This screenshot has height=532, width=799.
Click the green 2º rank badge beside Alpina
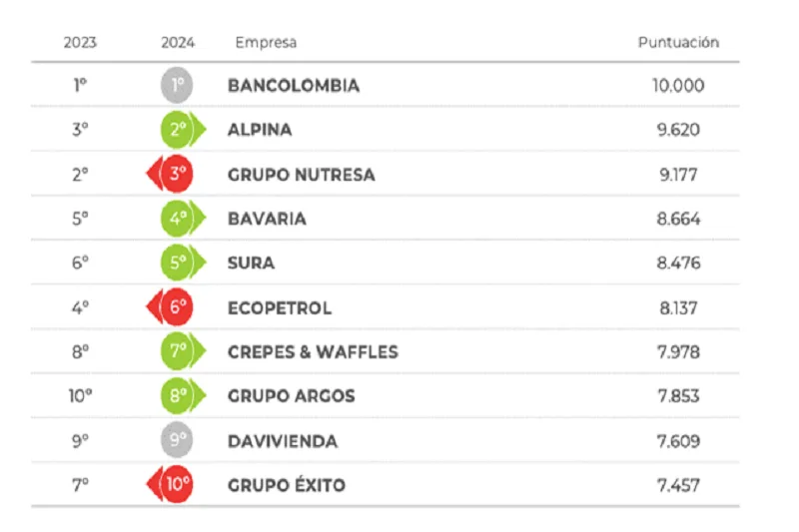coord(179,130)
